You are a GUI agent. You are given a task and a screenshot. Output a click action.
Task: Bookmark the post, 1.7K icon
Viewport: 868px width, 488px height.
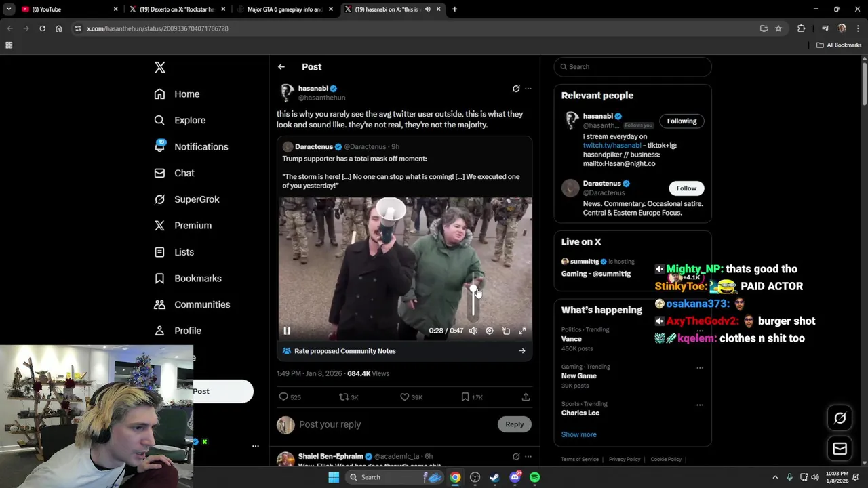click(471, 397)
